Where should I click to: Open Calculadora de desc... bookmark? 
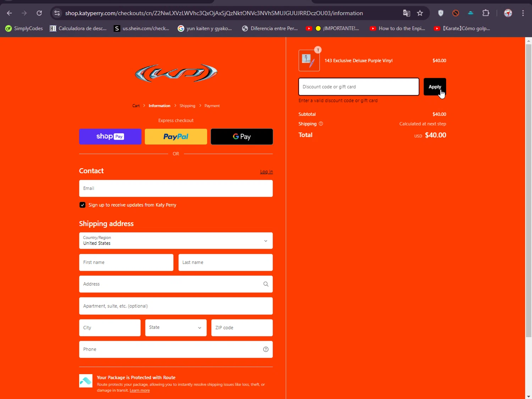pos(78,28)
